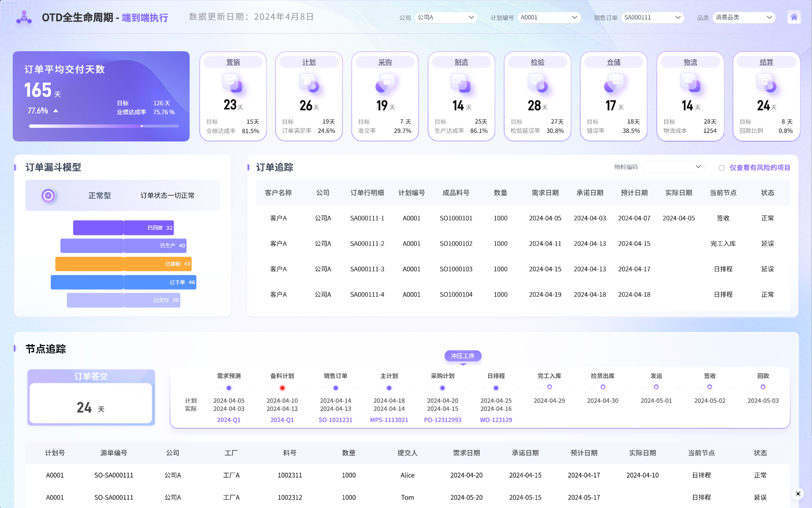Click the red 备料计划 timeline node dot

tap(282, 388)
